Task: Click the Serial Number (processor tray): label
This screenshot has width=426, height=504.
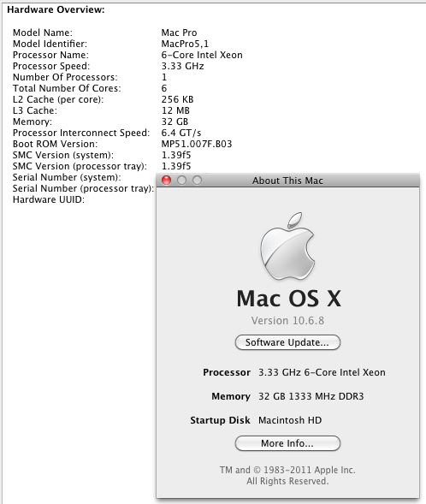Action: [x=83, y=188]
